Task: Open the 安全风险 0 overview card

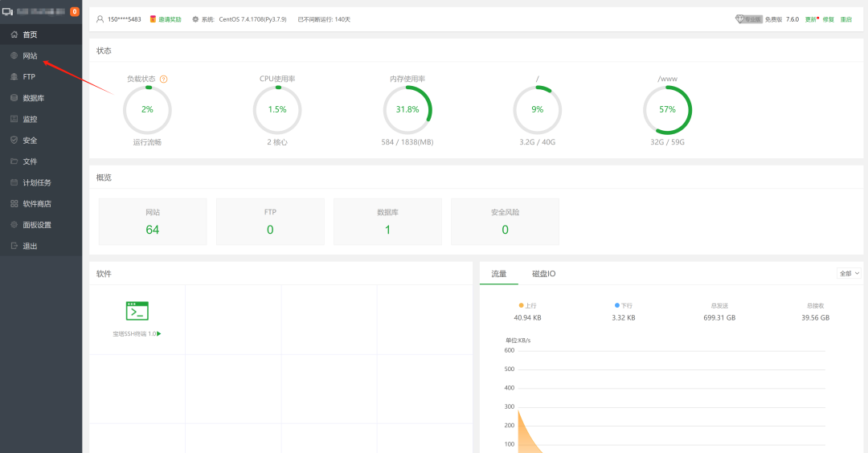Action: pos(505,222)
